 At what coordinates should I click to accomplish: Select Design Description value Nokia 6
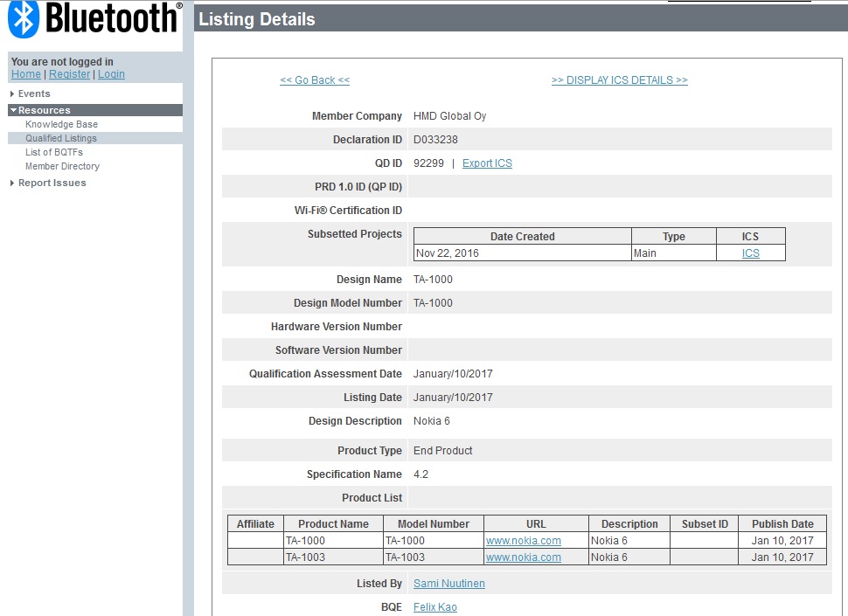432,421
